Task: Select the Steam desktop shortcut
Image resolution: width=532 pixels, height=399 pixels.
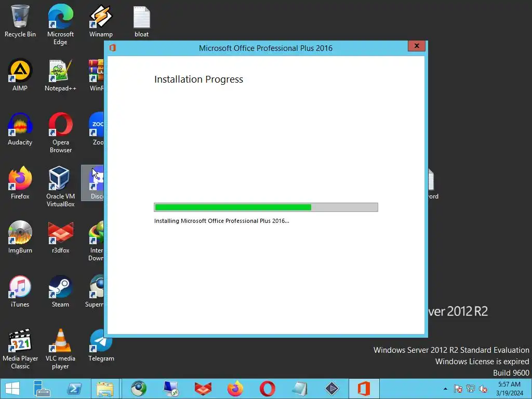Action: 60,291
